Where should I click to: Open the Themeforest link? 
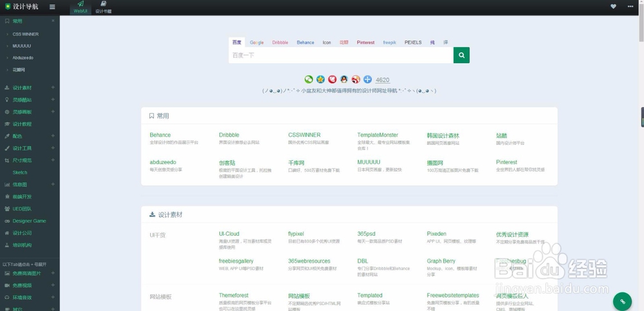(234, 296)
